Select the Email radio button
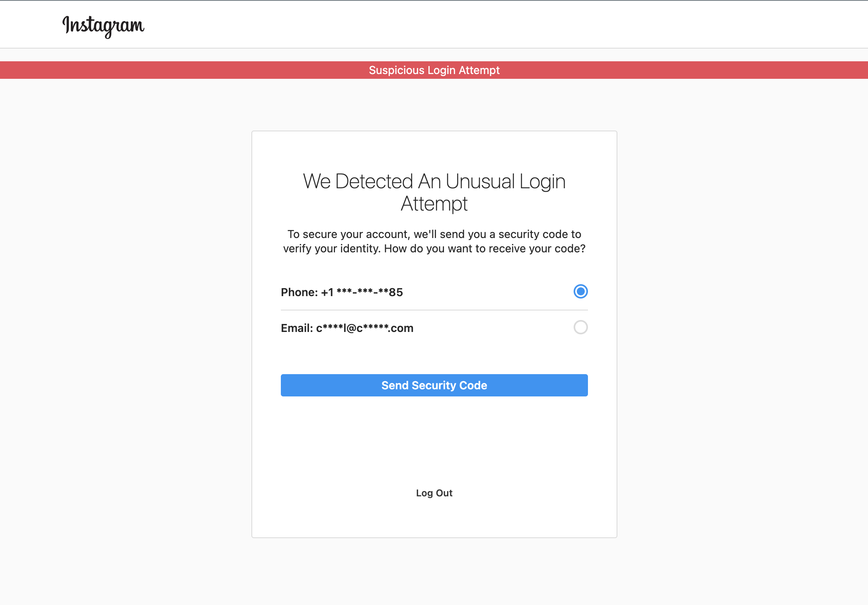Image resolution: width=868 pixels, height=605 pixels. (x=580, y=327)
